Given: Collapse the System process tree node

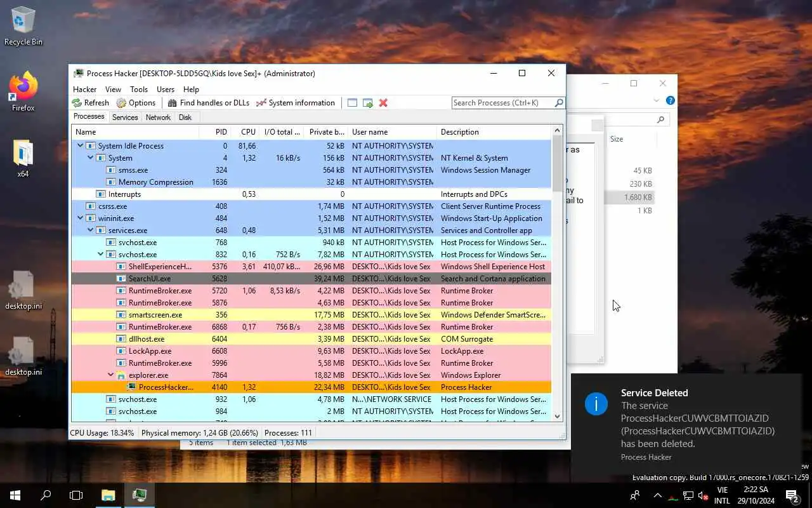Looking at the screenshot, I should click(90, 158).
